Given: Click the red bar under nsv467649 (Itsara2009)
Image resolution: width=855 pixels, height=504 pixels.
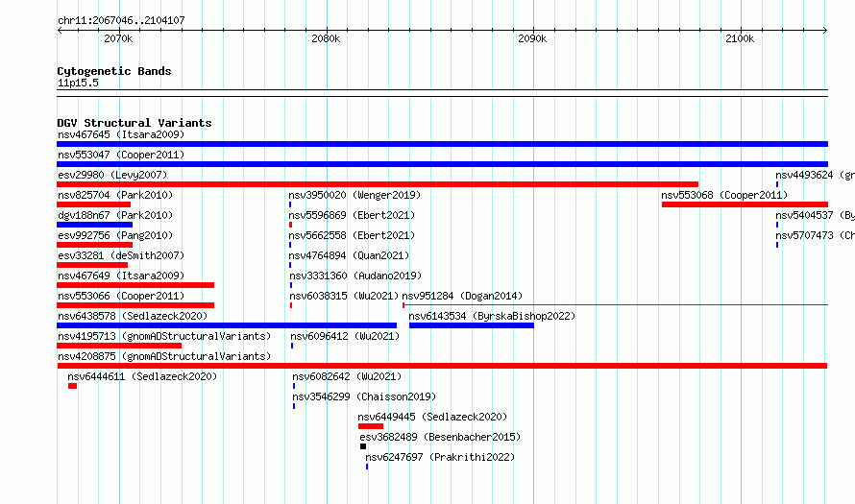Looking at the screenshot, I should pos(135,285).
